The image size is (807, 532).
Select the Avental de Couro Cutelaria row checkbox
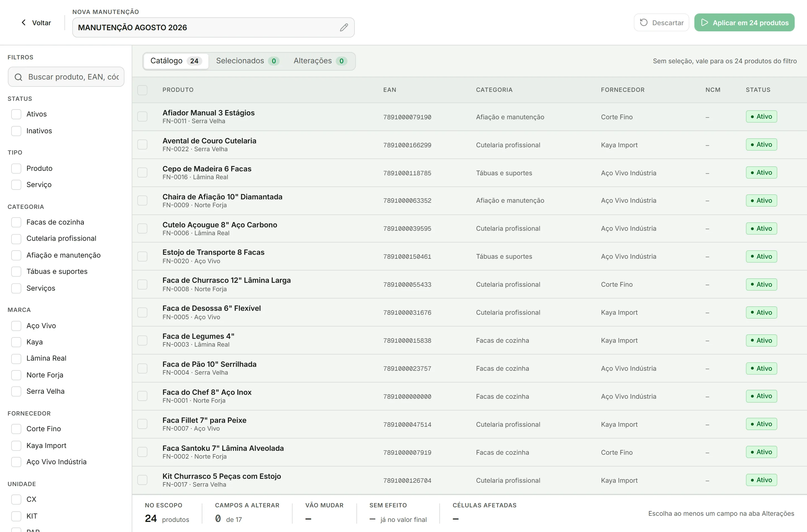142,144
